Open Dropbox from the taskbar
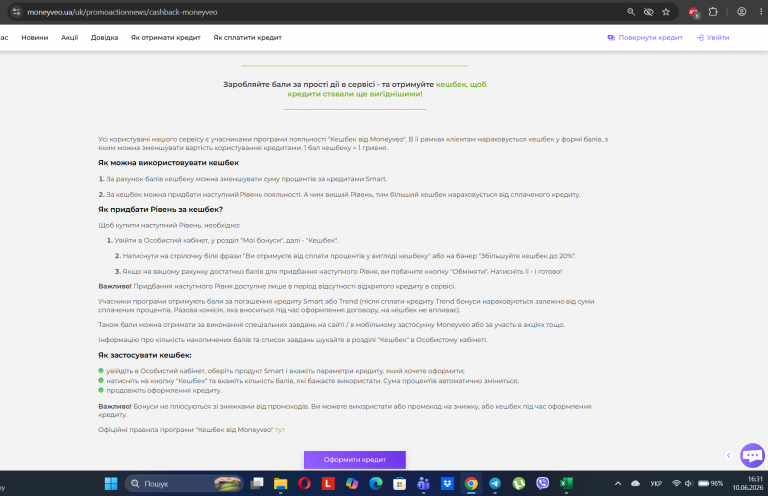This screenshot has height=496, width=768. pyautogui.click(x=447, y=484)
